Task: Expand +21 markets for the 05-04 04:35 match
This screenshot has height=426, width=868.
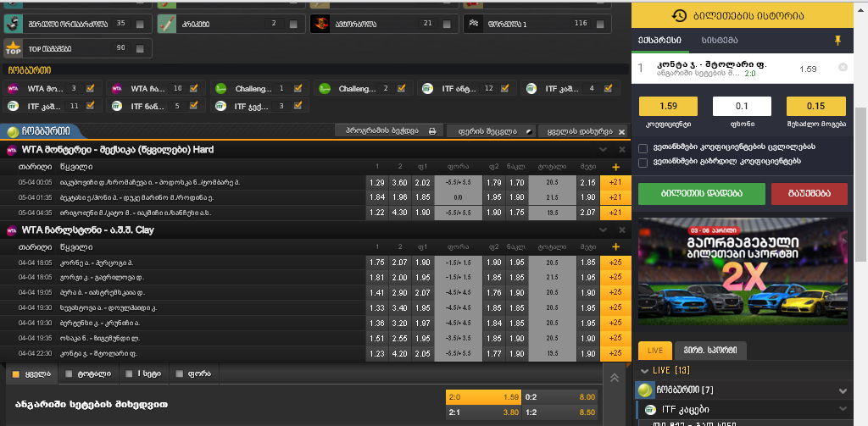Action: [x=615, y=213]
